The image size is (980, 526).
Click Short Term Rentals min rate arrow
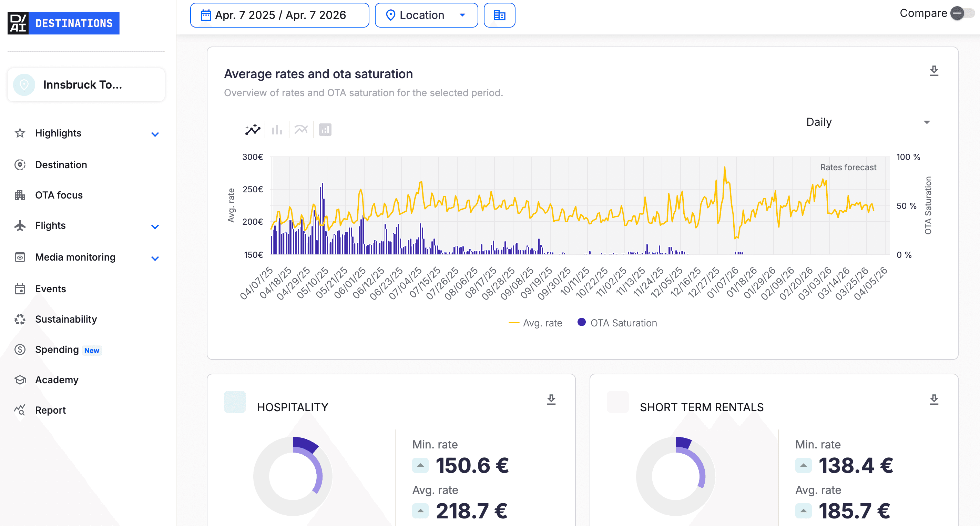pos(803,465)
